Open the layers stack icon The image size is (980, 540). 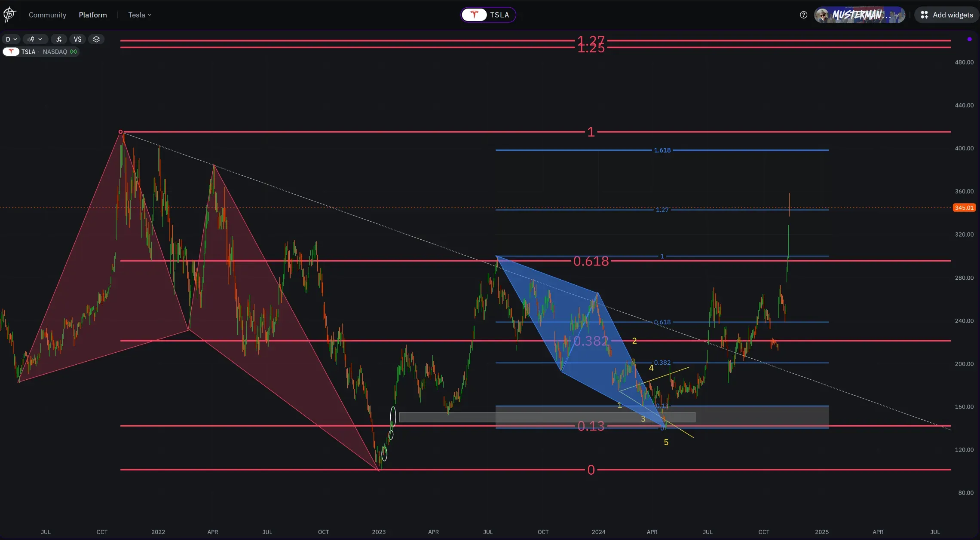tap(96, 39)
